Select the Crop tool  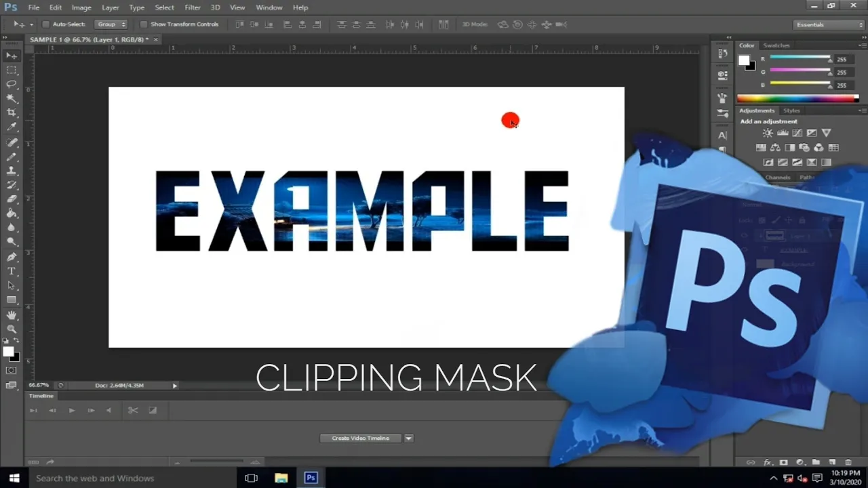point(12,113)
